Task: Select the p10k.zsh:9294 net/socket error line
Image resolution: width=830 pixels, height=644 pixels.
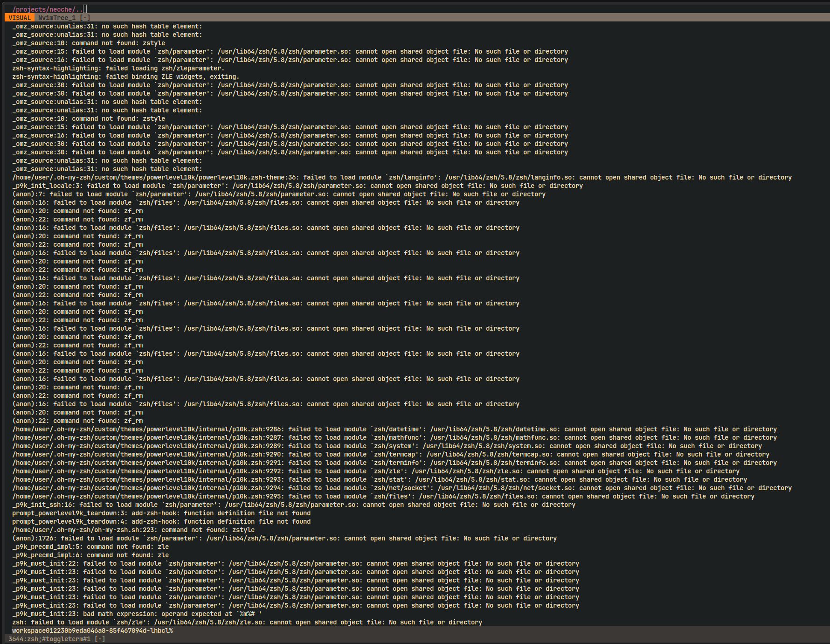Action: 401,488
